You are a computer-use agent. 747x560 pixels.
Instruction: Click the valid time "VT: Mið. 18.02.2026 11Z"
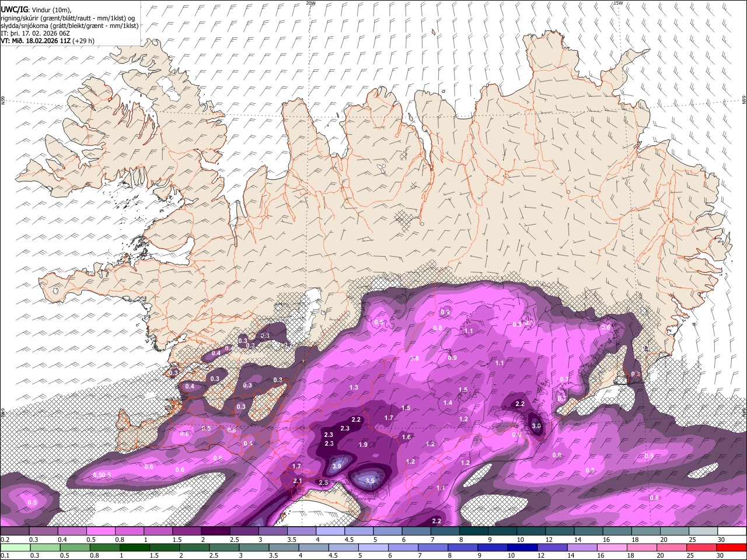(x=36, y=41)
